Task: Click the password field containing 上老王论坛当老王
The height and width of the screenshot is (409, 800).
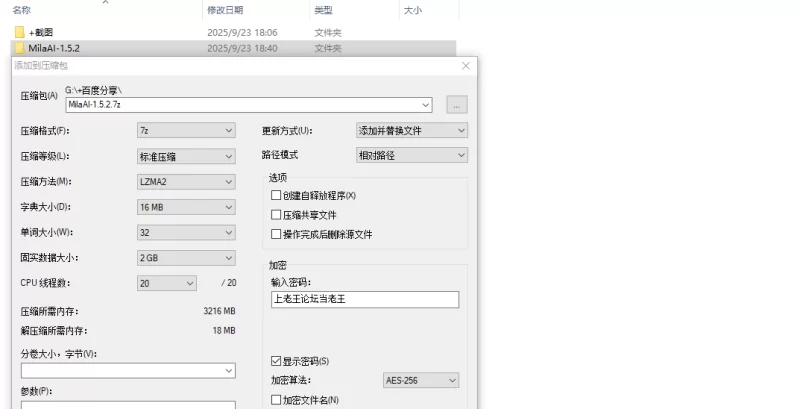Action: click(x=365, y=299)
